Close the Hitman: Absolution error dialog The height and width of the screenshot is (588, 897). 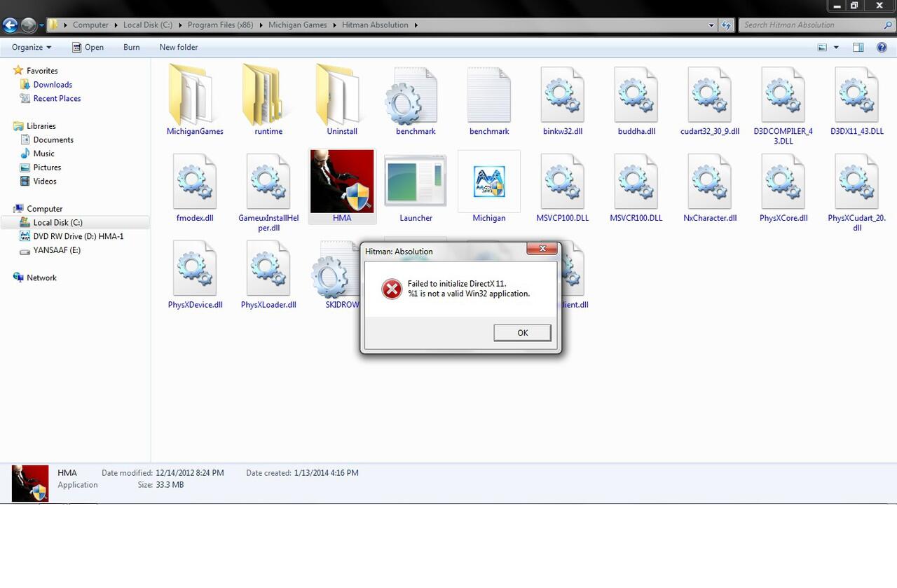[x=542, y=249]
